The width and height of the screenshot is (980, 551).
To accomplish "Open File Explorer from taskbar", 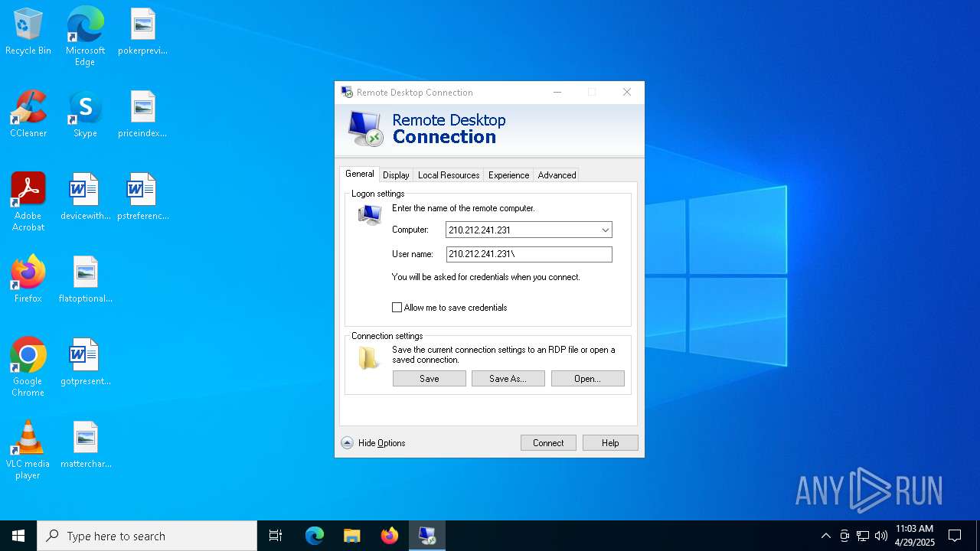I will (x=351, y=536).
